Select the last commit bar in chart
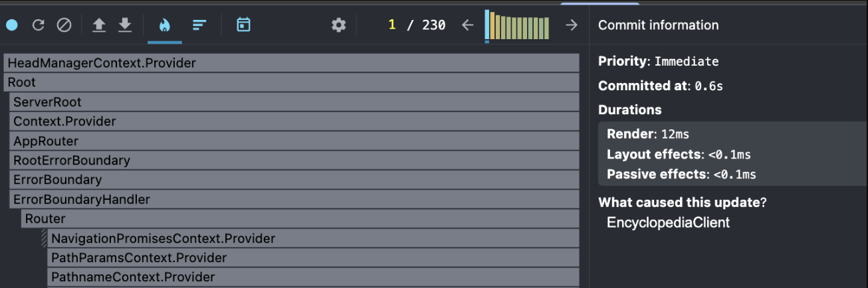Image resolution: width=868 pixels, height=288 pixels. coord(547,28)
